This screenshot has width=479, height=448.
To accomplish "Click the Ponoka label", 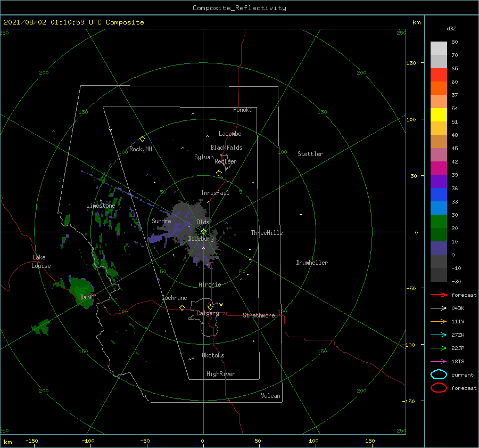I will tap(243, 110).
